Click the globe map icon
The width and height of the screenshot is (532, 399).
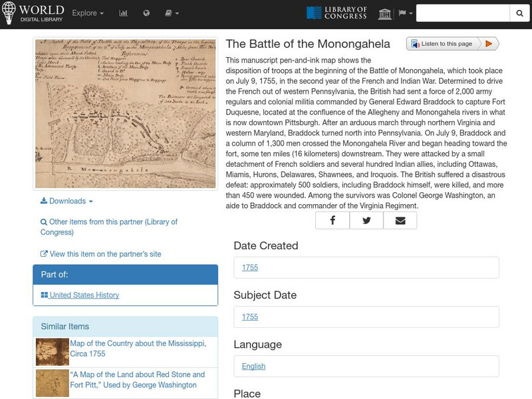(x=146, y=13)
